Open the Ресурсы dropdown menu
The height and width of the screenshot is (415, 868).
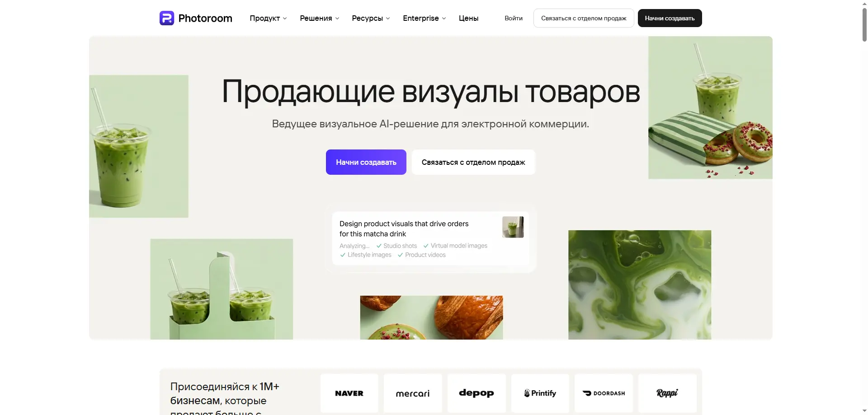click(x=371, y=18)
